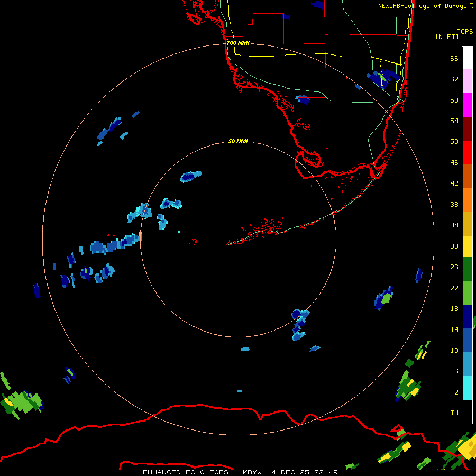Click the "TOPS" legend heading
The height and width of the screenshot is (476, 476).
click(x=465, y=31)
